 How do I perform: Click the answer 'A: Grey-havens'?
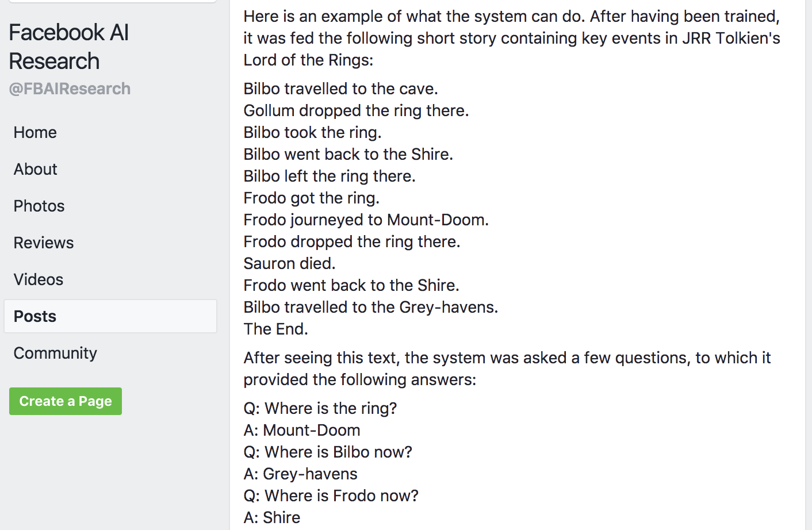[300, 474]
